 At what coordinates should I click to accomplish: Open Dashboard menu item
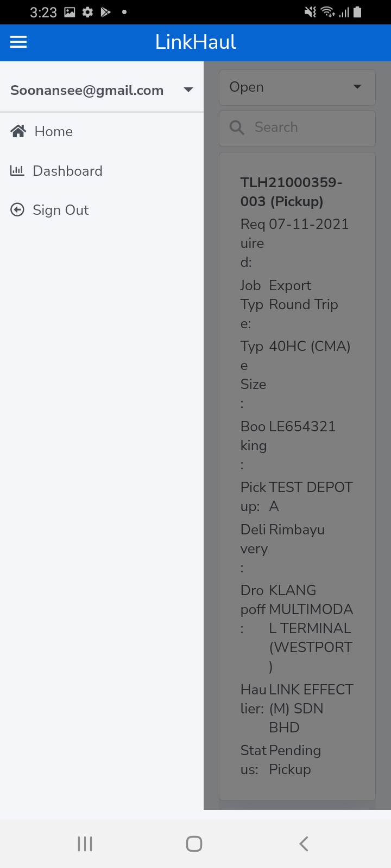[67, 171]
